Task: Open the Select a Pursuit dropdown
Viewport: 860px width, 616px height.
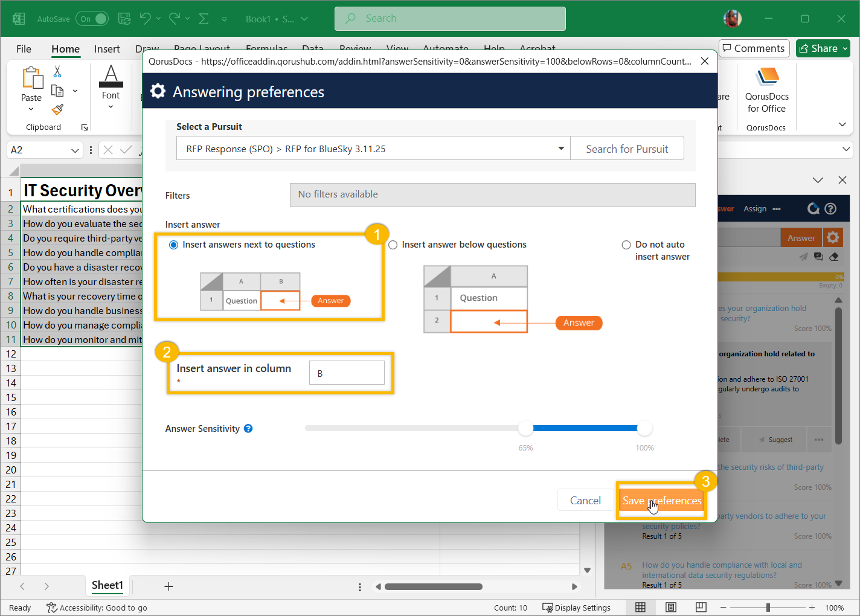Action: 560,149
